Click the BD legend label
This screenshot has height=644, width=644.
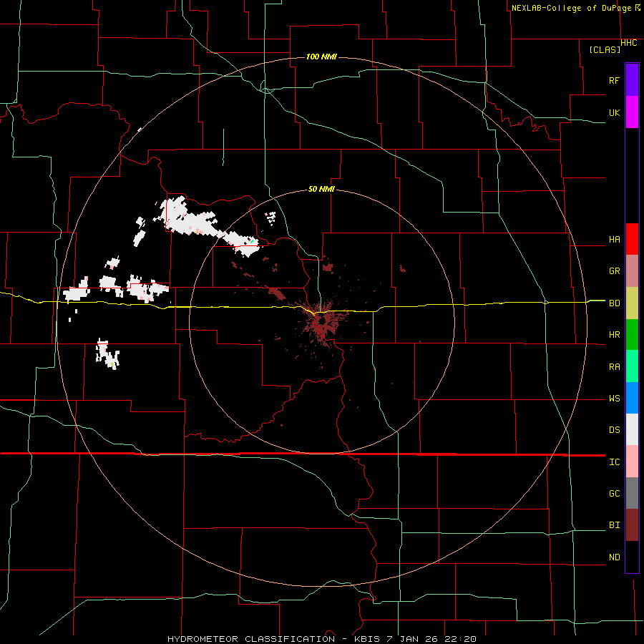[614, 303]
